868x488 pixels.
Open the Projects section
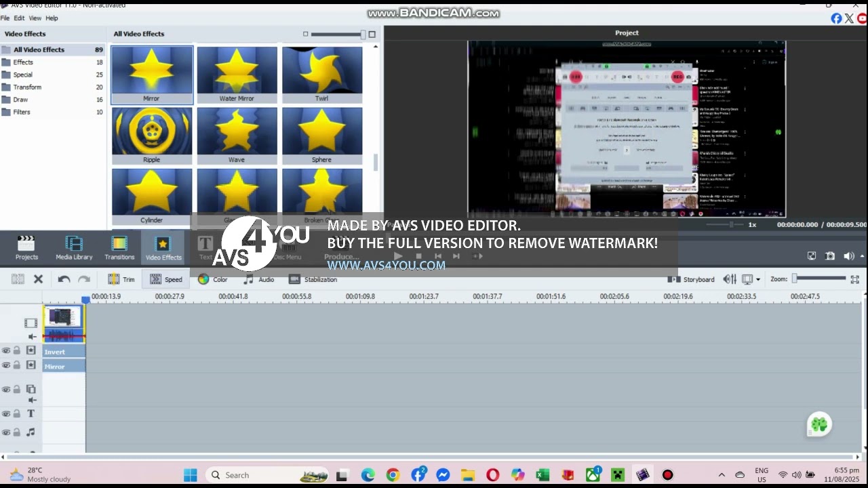pyautogui.click(x=26, y=248)
